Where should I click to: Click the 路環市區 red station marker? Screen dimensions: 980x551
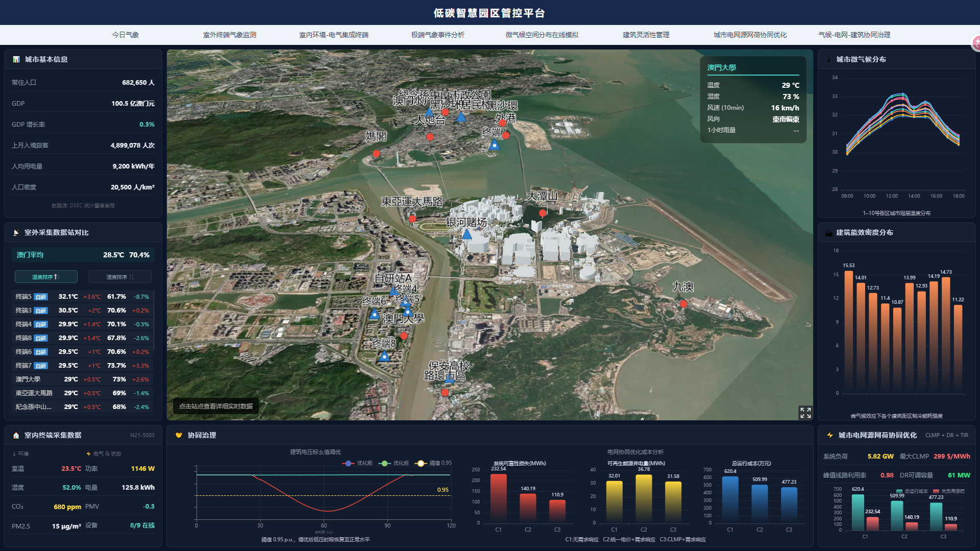point(445,392)
